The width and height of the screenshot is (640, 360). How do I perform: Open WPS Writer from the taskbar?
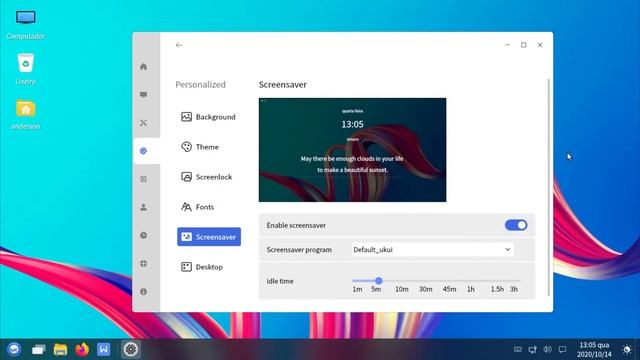[103, 349]
